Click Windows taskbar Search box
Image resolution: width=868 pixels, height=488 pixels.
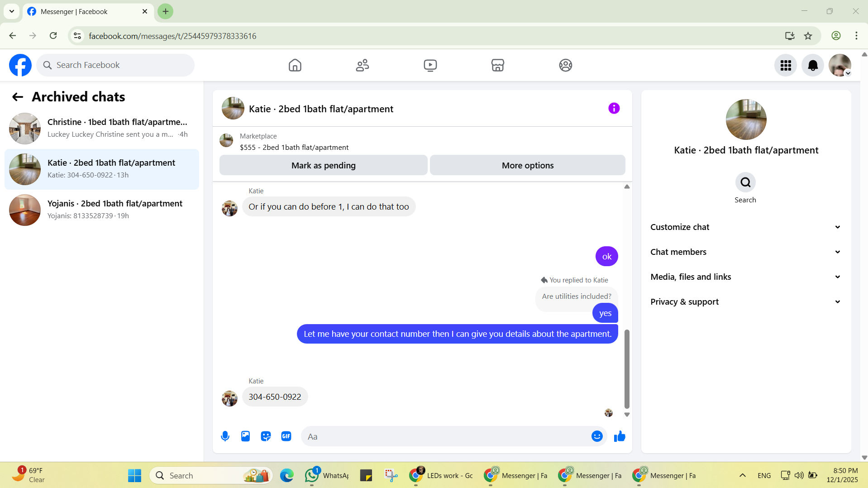(211, 475)
